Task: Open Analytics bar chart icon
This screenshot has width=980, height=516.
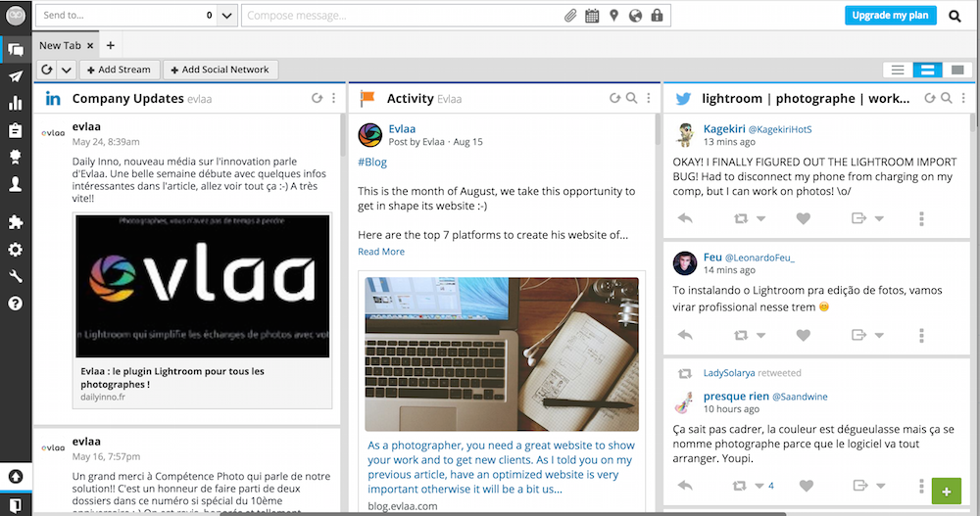Action: (16, 103)
